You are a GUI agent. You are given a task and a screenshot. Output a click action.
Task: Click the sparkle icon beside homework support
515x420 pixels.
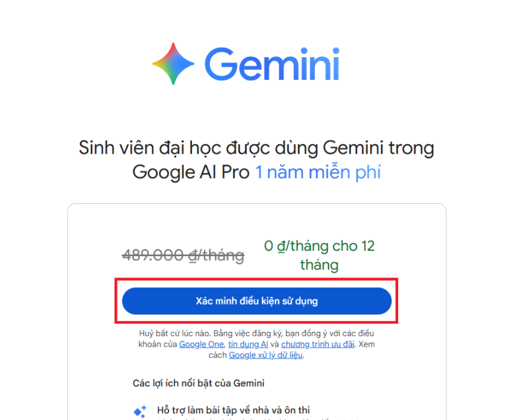[140, 411]
